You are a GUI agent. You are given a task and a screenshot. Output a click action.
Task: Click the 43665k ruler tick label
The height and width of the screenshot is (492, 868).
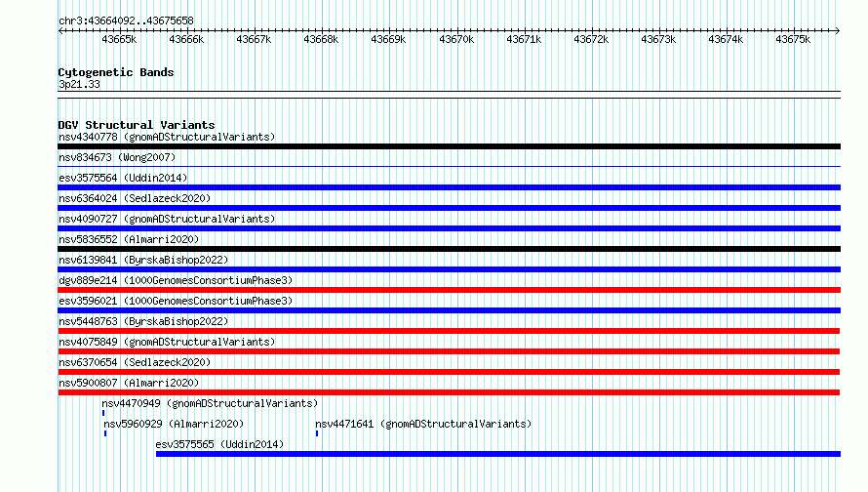click(x=119, y=39)
